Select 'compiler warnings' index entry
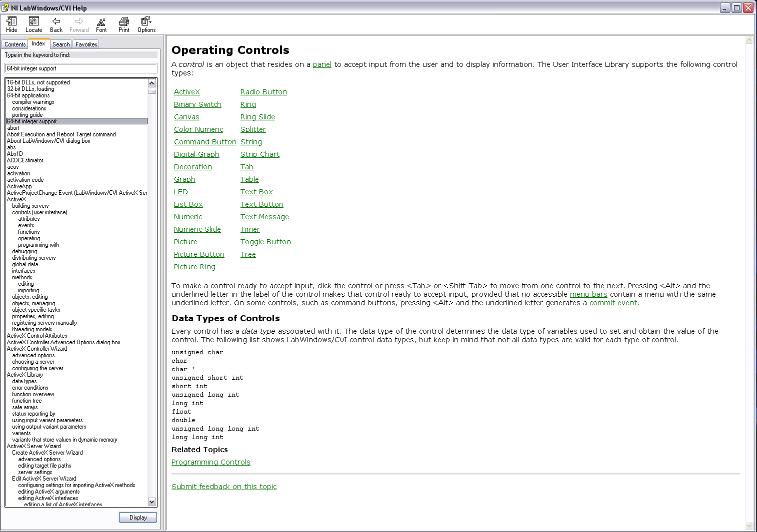 [x=33, y=102]
